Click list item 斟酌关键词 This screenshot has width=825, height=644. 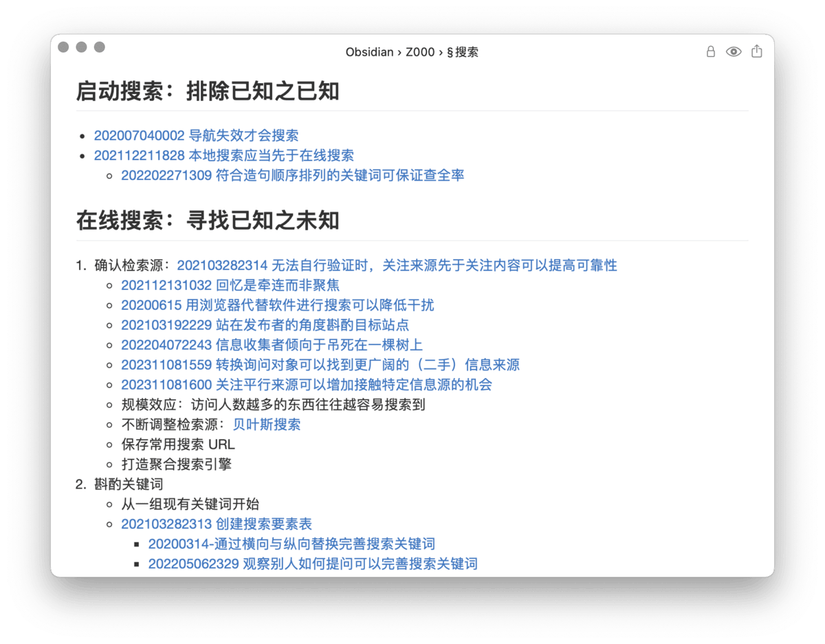[129, 485]
